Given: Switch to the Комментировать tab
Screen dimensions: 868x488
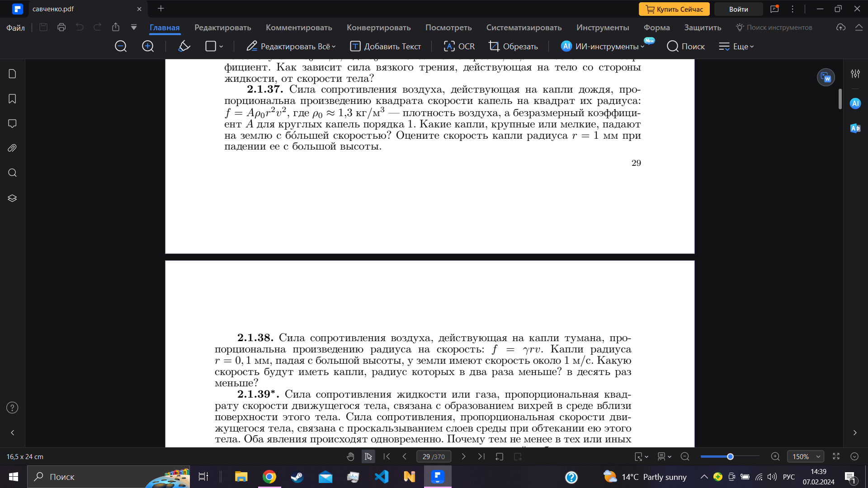Looking at the screenshot, I should pos(298,28).
